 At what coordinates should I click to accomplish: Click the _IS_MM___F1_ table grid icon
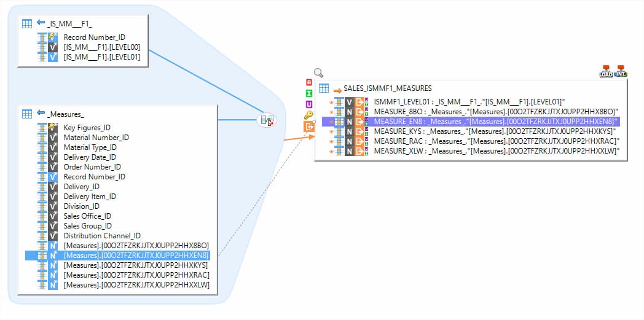pos(27,24)
